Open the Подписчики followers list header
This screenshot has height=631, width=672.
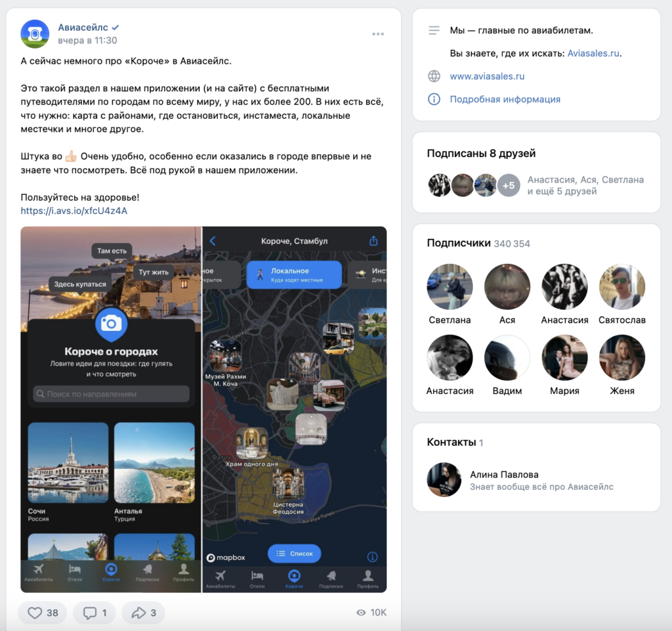[459, 243]
